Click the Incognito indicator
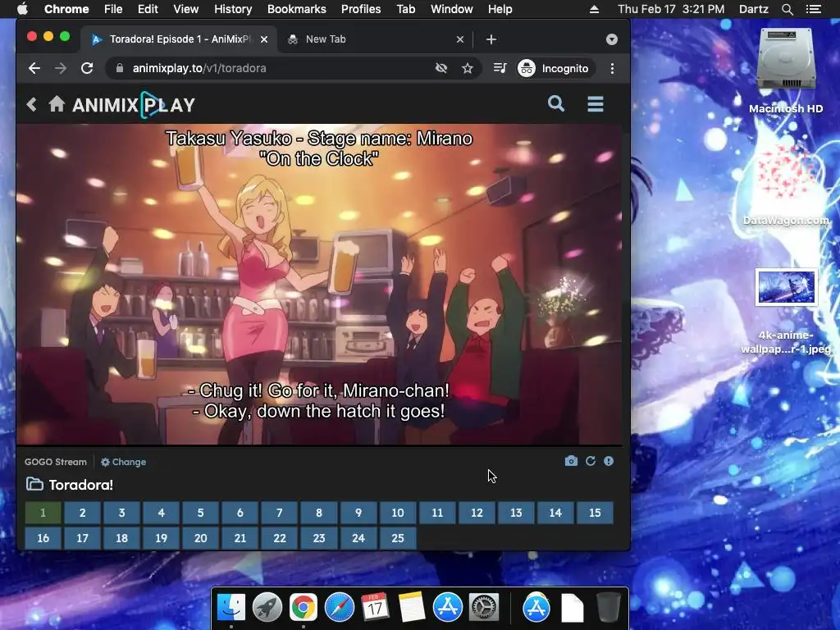The height and width of the screenshot is (630, 840). coord(554,68)
